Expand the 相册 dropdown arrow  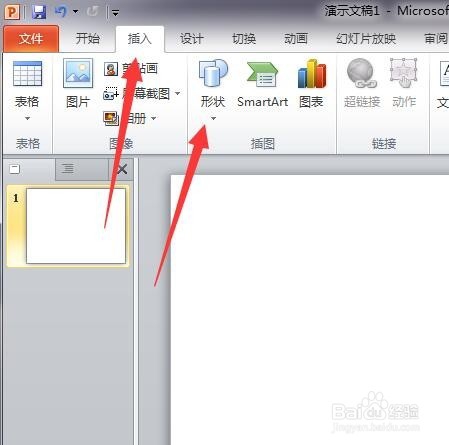(154, 118)
